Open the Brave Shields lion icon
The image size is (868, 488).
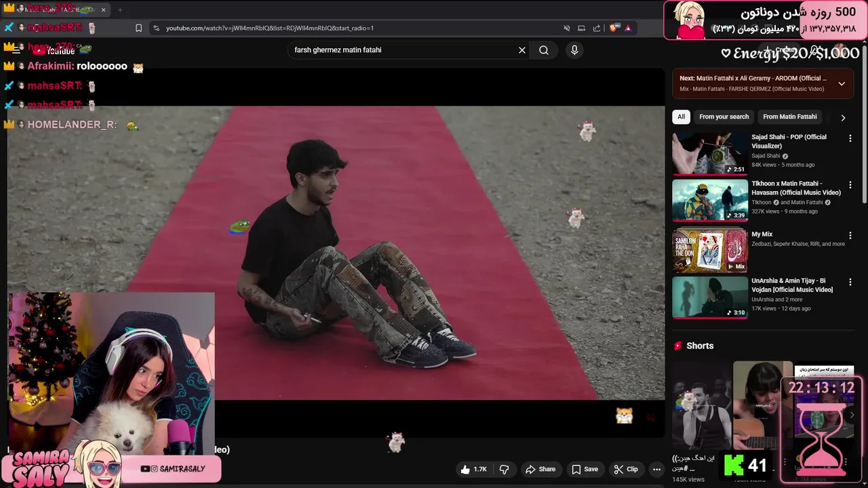click(614, 28)
